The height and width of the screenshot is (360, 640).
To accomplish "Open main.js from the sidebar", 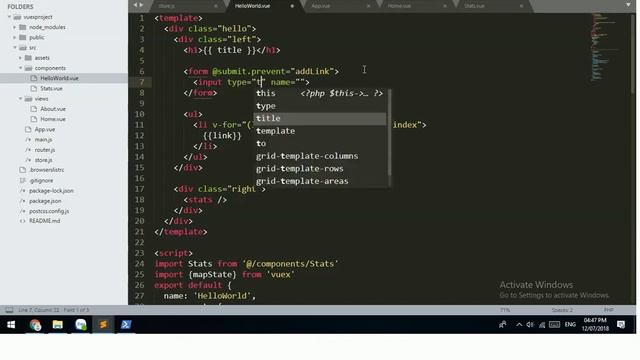I will pos(43,140).
